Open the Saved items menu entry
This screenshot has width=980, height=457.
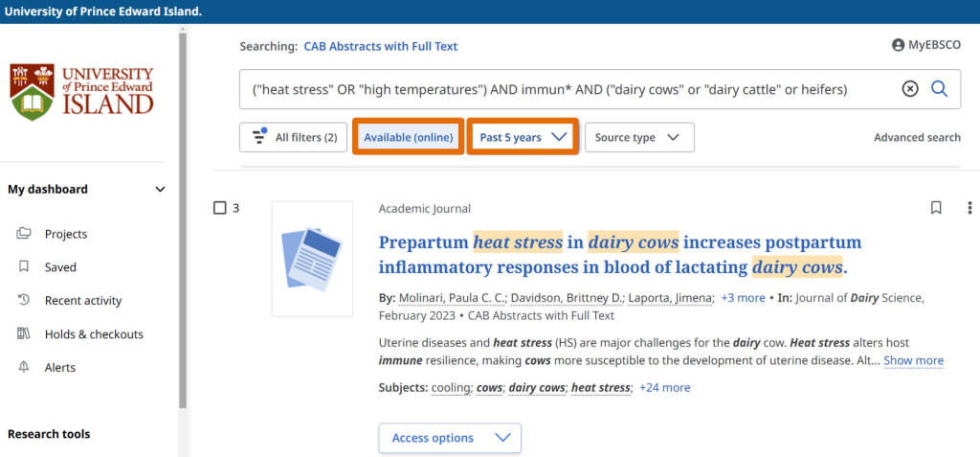coord(60,267)
